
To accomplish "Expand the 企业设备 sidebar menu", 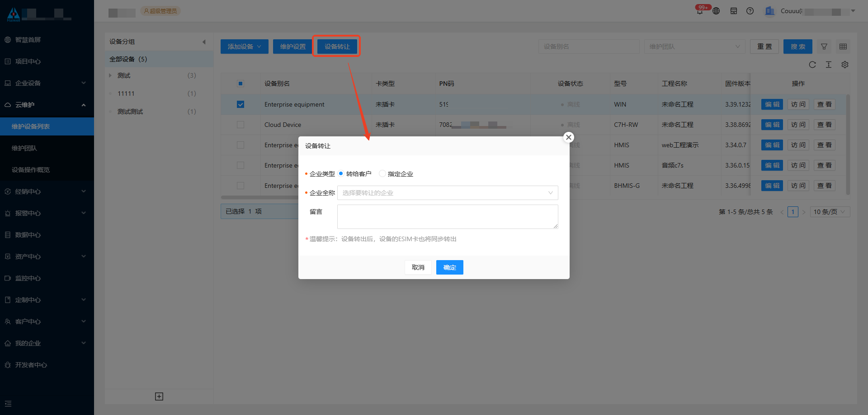I will pos(47,83).
